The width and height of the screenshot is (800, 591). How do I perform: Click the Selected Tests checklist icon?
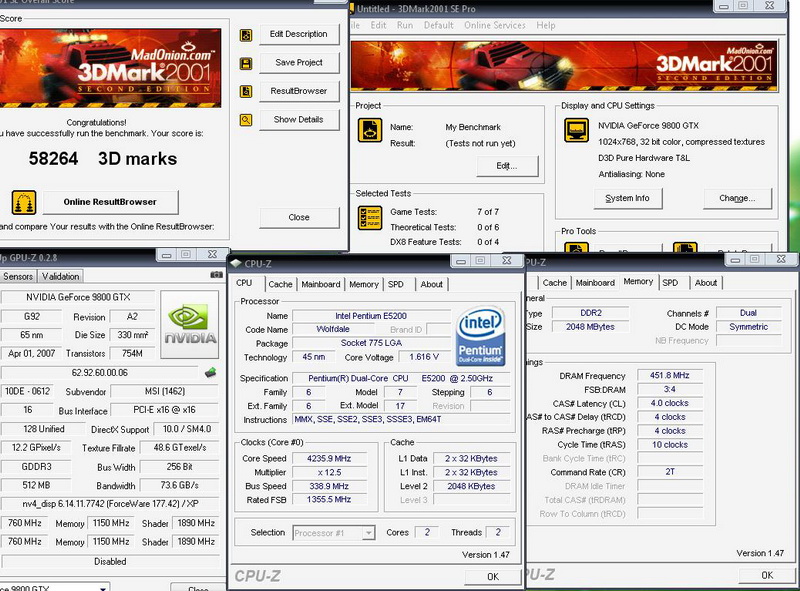tap(370, 217)
